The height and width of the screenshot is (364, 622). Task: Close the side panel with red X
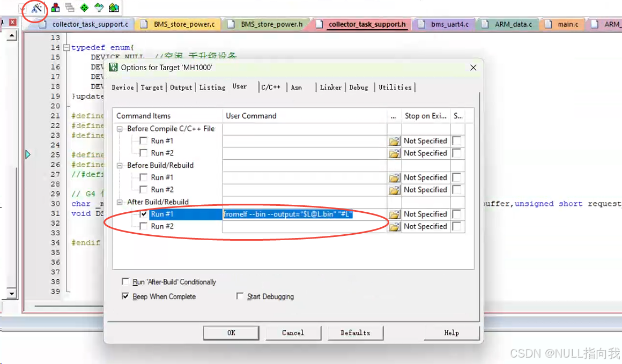coord(13,22)
